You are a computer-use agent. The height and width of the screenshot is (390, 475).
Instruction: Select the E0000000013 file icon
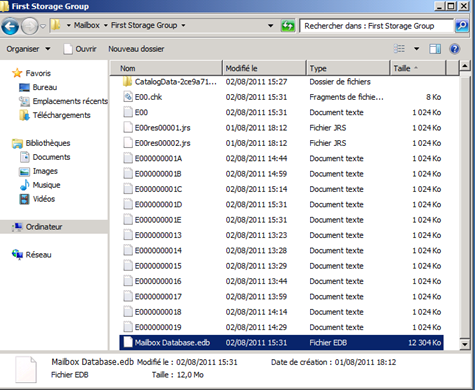(128, 235)
